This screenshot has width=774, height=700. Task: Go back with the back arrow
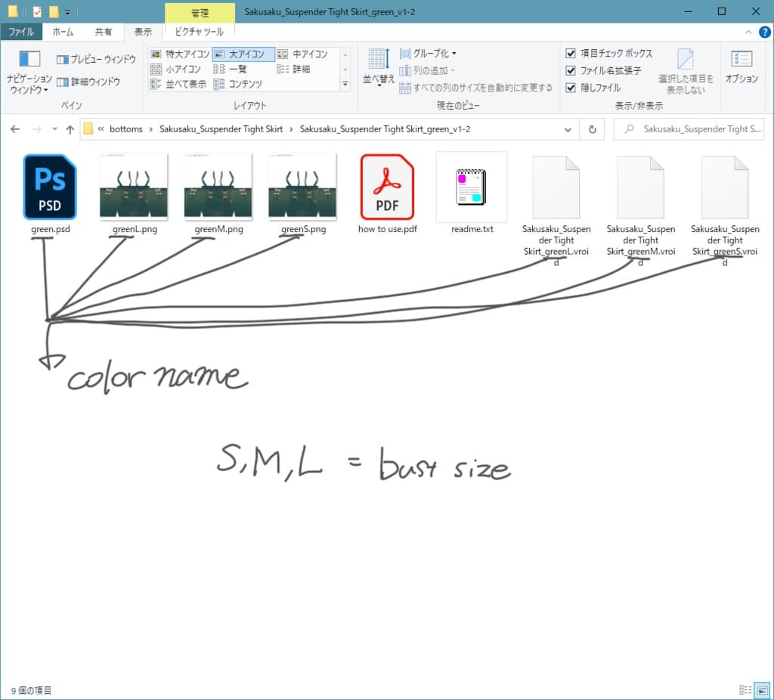click(x=15, y=129)
